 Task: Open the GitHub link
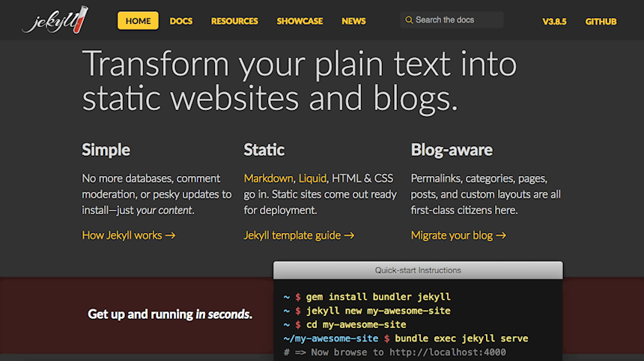(601, 22)
